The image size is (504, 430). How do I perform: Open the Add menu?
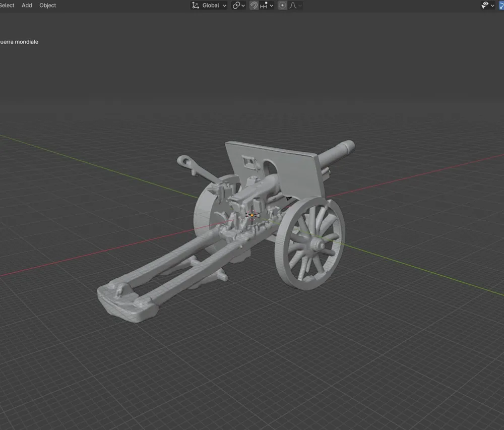coord(27,6)
